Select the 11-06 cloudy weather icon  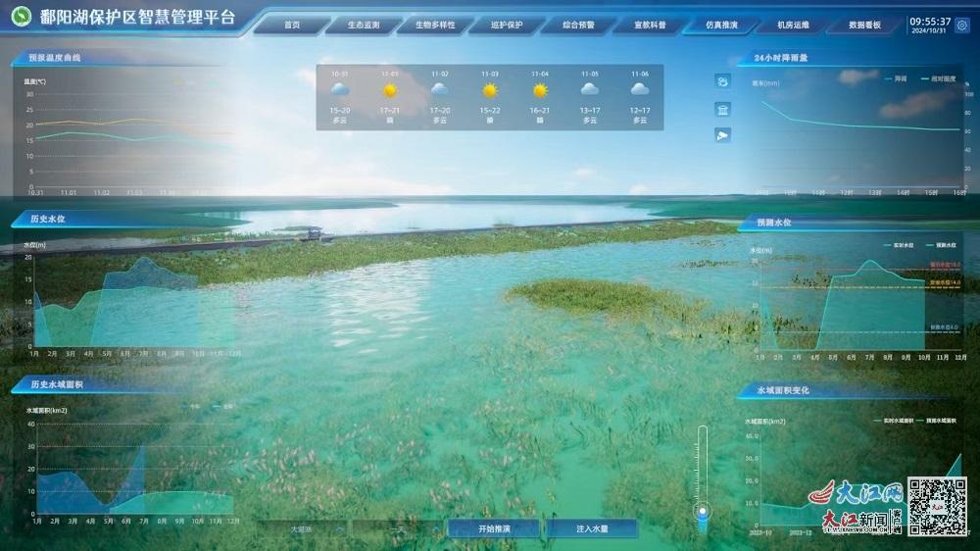[639, 90]
